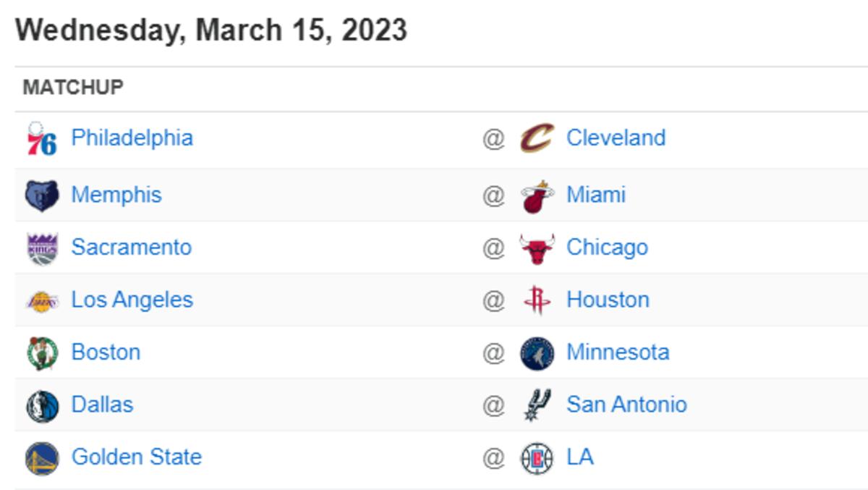This screenshot has height=490, width=868.
Task: Click the Cleveland Cavaliers logo
Action: (537, 138)
